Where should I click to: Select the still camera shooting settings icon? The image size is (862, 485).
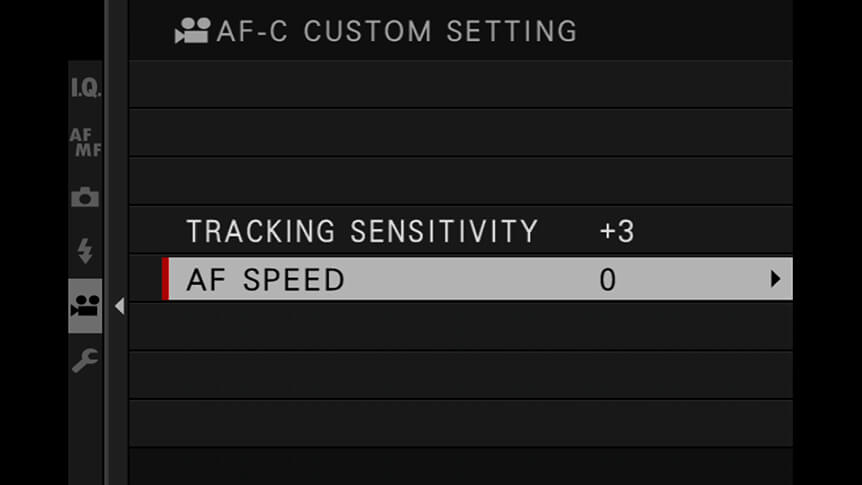click(x=85, y=196)
